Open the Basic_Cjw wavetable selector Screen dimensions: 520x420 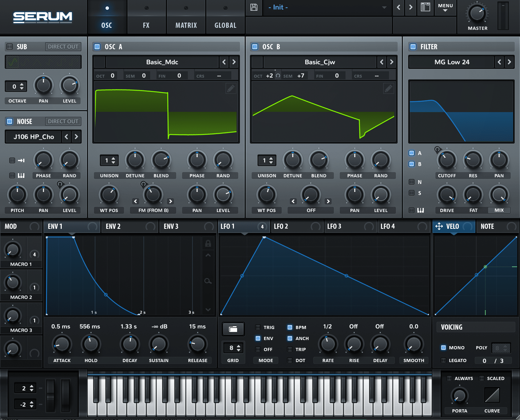(320, 62)
